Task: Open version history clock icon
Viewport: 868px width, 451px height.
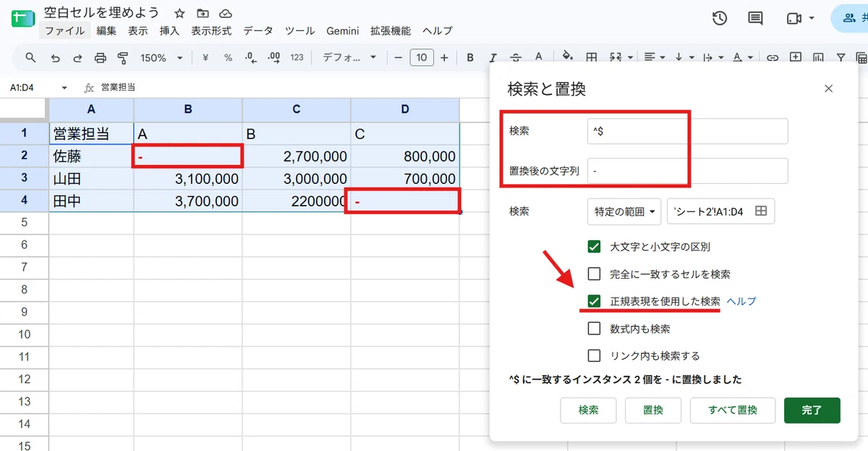Action: pos(720,19)
